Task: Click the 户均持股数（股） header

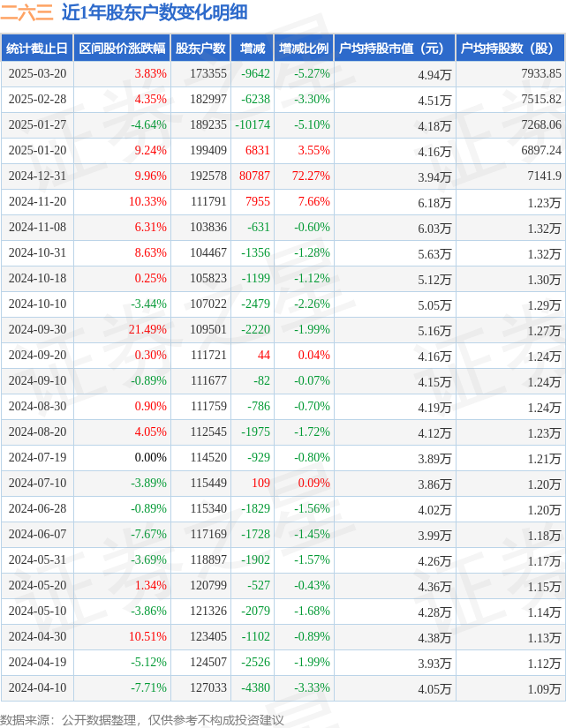Action: tap(510, 49)
